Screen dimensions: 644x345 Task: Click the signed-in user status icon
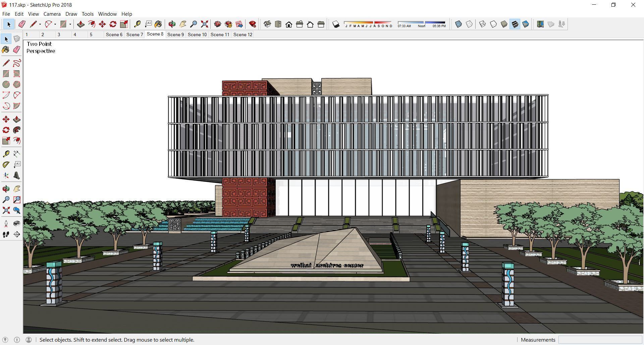pos(29,340)
